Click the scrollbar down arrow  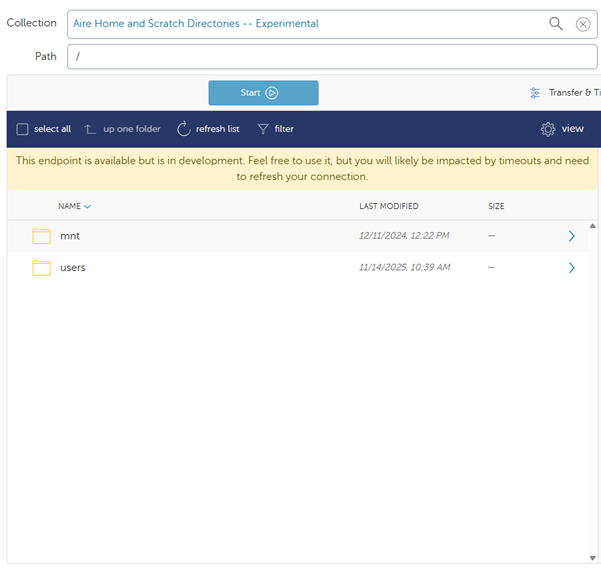(x=593, y=558)
